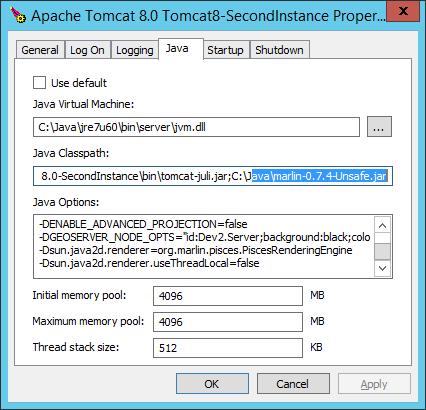Viewport: 426px width, 410px height.
Task: Close the Tomcat properties dialog
Action: pos(403,11)
